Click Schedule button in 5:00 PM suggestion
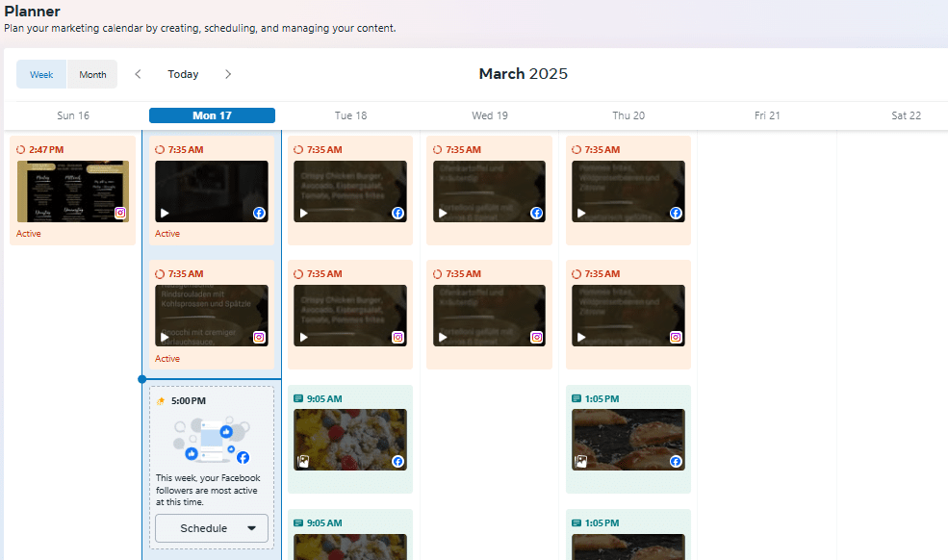The height and width of the screenshot is (560, 948). click(x=212, y=528)
